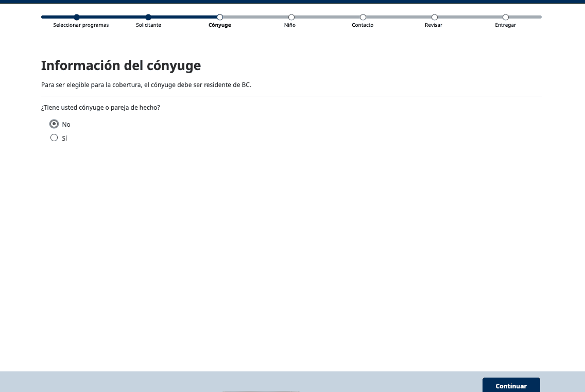Select the No radio button
The width and height of the screenshot is (585, 392).
(54, 124)
